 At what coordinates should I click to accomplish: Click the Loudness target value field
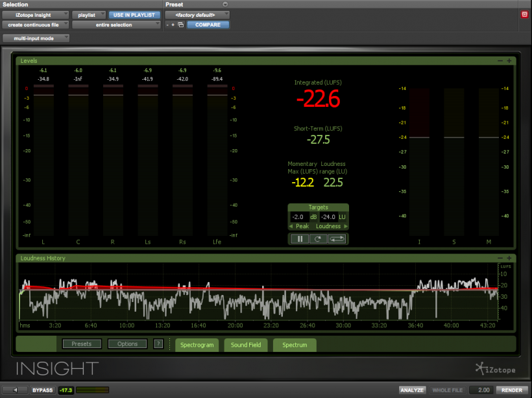click(330, 217)
